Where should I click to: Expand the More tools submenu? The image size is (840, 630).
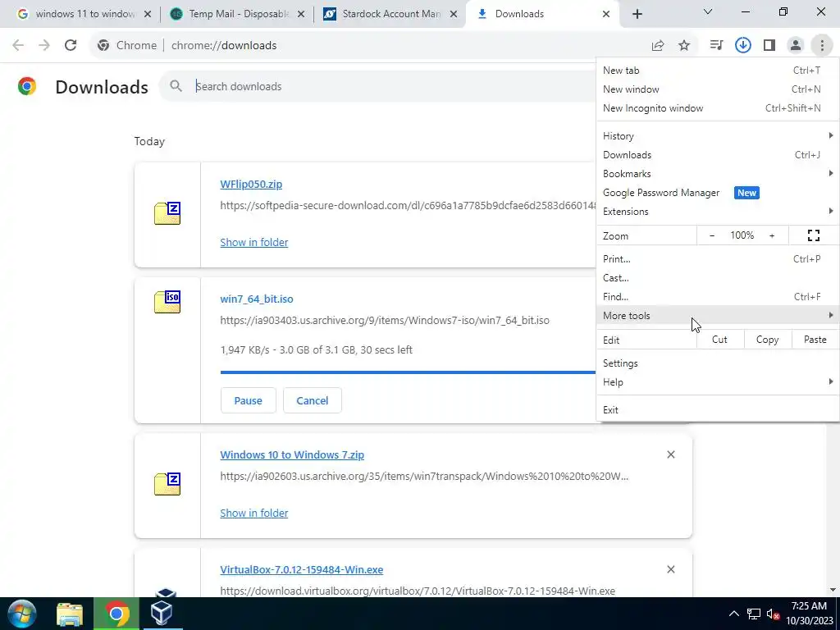[x=718, y=316]
